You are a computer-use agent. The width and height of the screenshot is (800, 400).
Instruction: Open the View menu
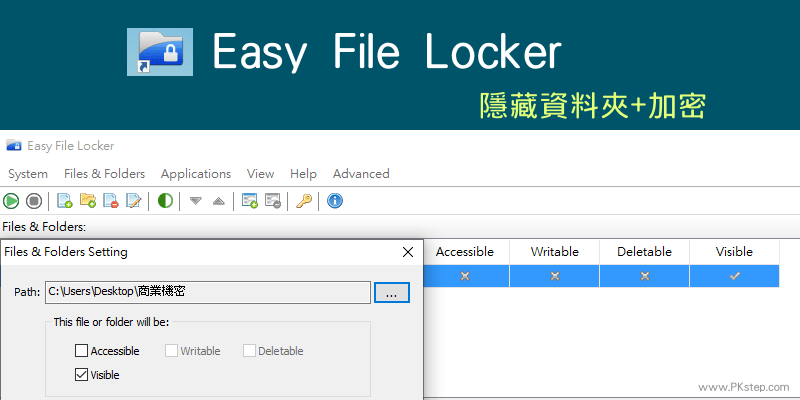pos(260,173)
